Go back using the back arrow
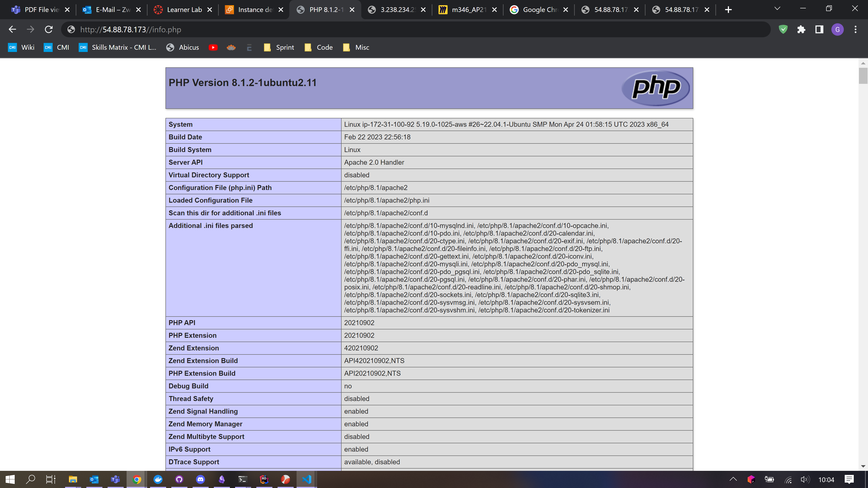 pyautogui.click(x=12, y=30)
